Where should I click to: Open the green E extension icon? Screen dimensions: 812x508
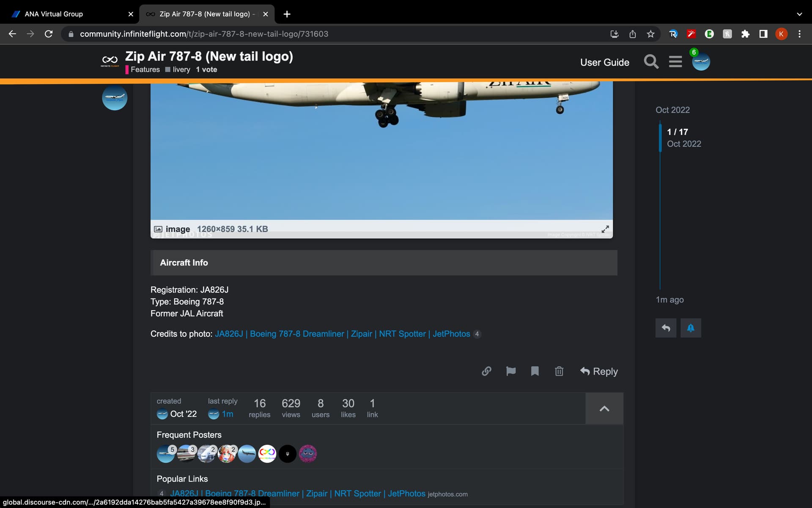coord(709,34)
